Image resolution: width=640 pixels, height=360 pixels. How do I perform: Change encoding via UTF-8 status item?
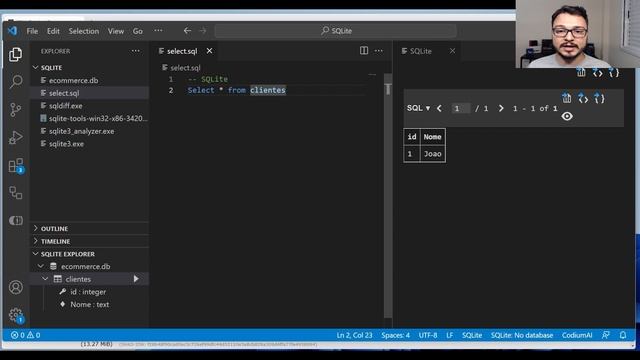[428, 335]
